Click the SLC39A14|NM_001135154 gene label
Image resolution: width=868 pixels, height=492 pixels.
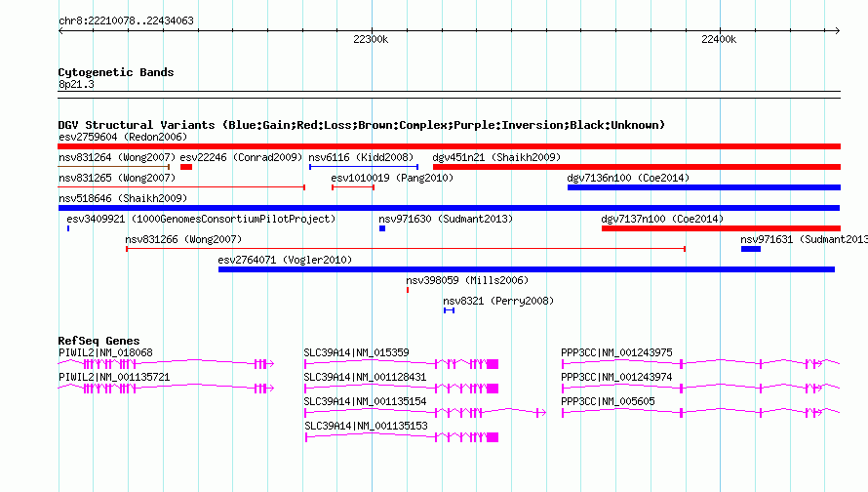click(365, 401)
